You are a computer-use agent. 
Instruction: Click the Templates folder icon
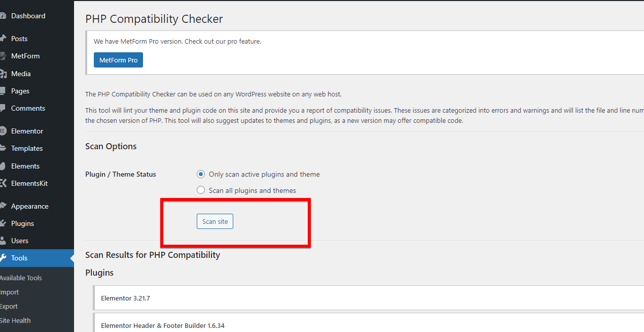pos(3,148)
